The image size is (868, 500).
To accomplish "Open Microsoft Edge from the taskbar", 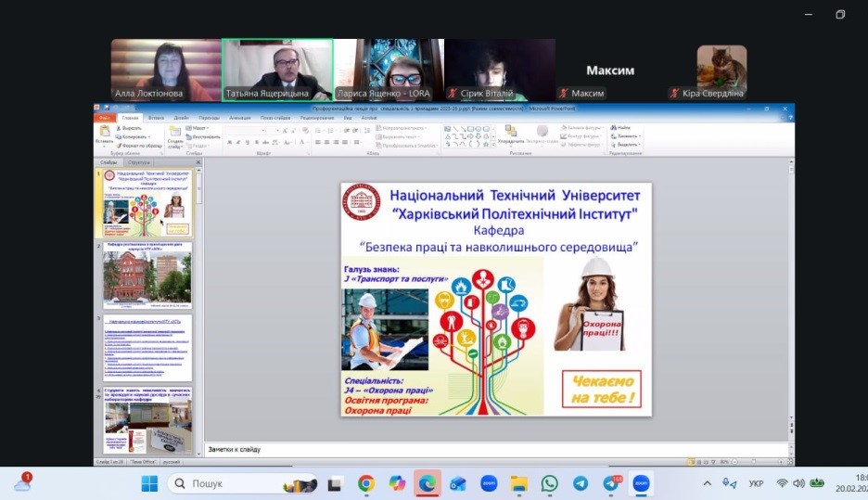I will click(x=428, y=483).
